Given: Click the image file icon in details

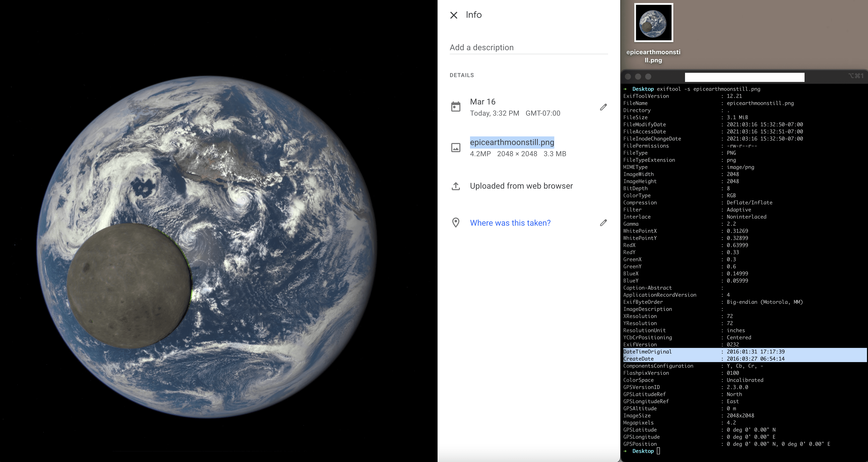Looking at the screenshot, I should click(x=456, y=148).
